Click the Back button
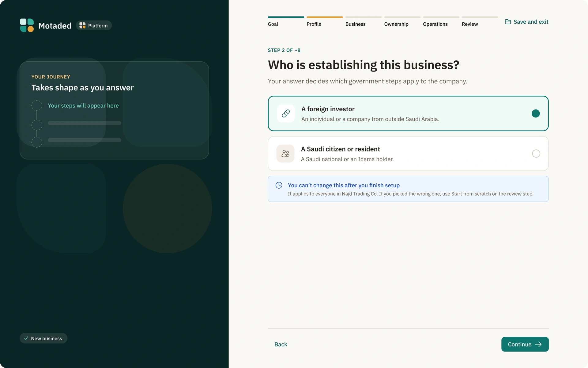Viewport: 588px width, 368px height. click(281, 344)
